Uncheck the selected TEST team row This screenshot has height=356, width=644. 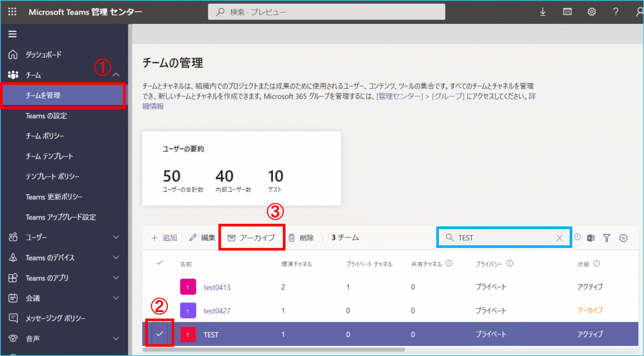[x=160, y=334]
